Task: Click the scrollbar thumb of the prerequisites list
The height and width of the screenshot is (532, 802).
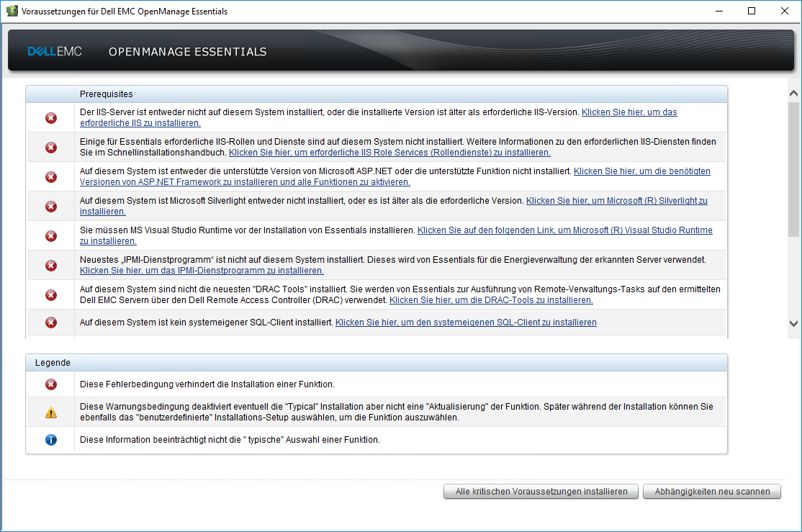Action: click(794, 170)
